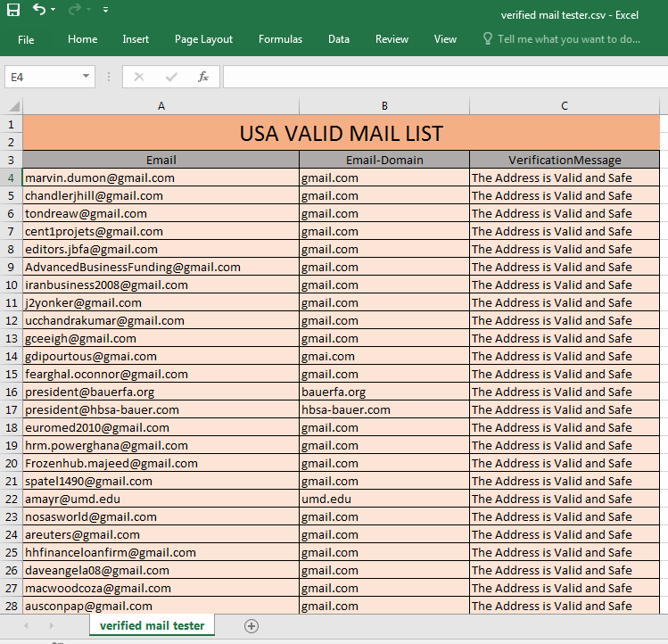
Task: Expand the Name Box dropdown arrow
Action: [x=87, y=77]
